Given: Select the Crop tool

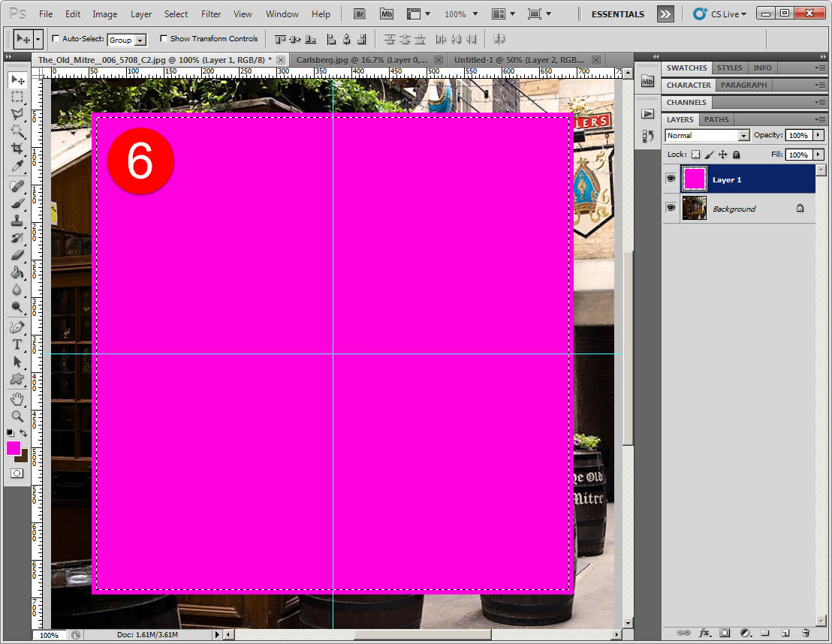Looking at the screenshot, I should pyautogui.click(x=17, y=149).
